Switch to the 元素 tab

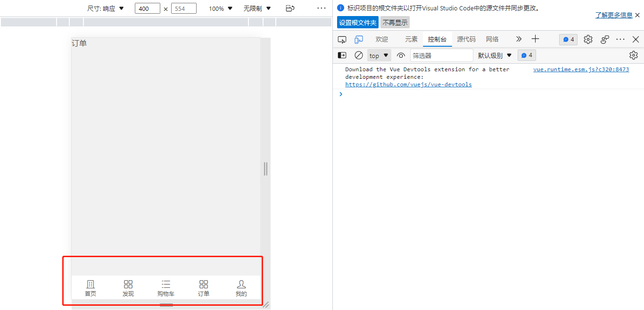click(x=411, y=40)
